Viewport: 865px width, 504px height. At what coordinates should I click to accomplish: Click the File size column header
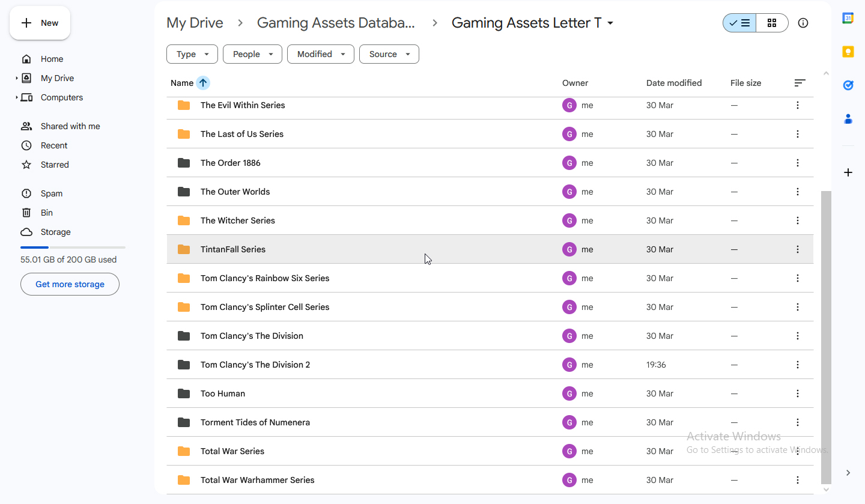click(x=745, y=83)
